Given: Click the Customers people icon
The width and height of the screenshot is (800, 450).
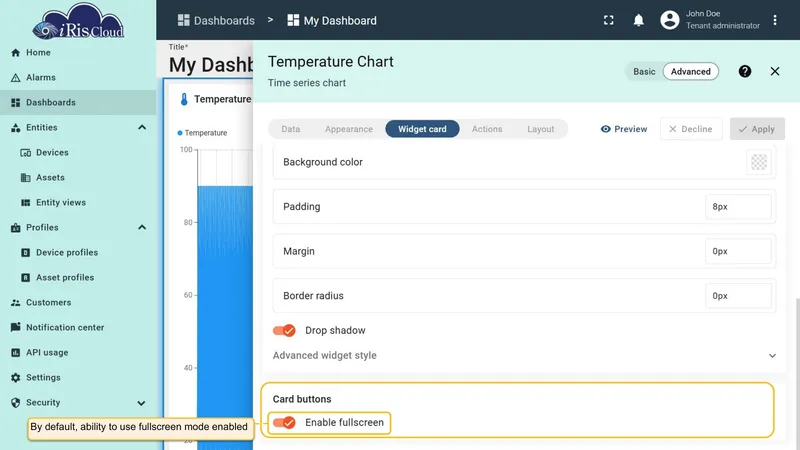Looking at the screenshot, I should point(15,303).
